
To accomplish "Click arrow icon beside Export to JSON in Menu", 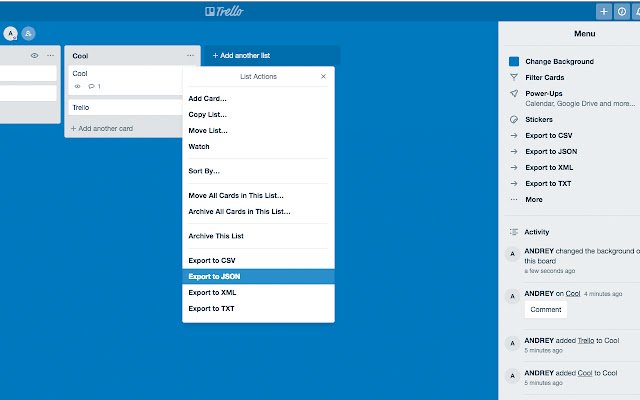I will pos(514,151).
